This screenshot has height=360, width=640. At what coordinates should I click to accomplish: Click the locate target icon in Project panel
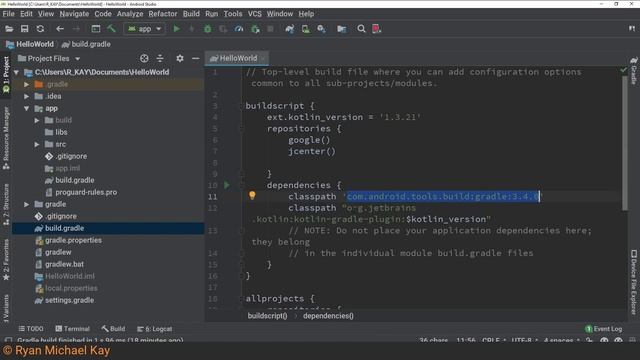click(144, 58)
